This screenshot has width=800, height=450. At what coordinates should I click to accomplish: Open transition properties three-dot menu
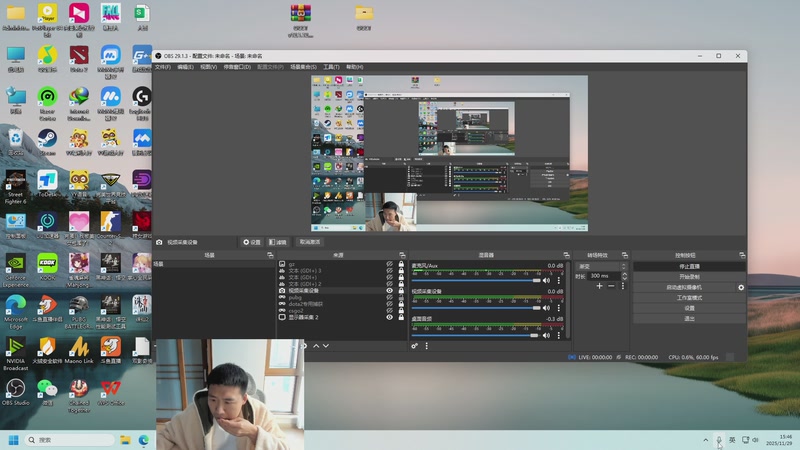pyautogui.click(x=622, y=286)
